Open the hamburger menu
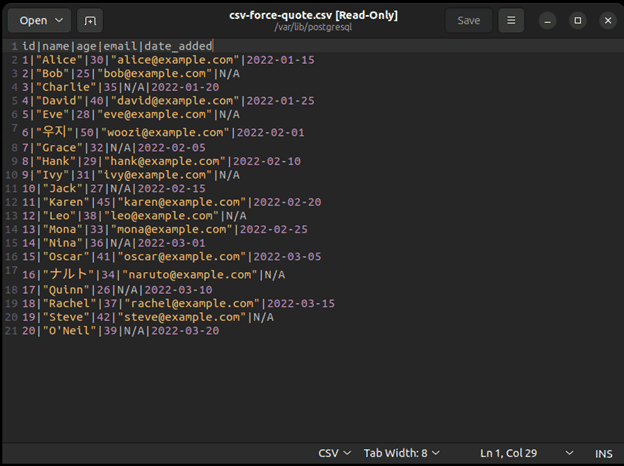Viewport: 624px width, 466px height. coord(511,20)
